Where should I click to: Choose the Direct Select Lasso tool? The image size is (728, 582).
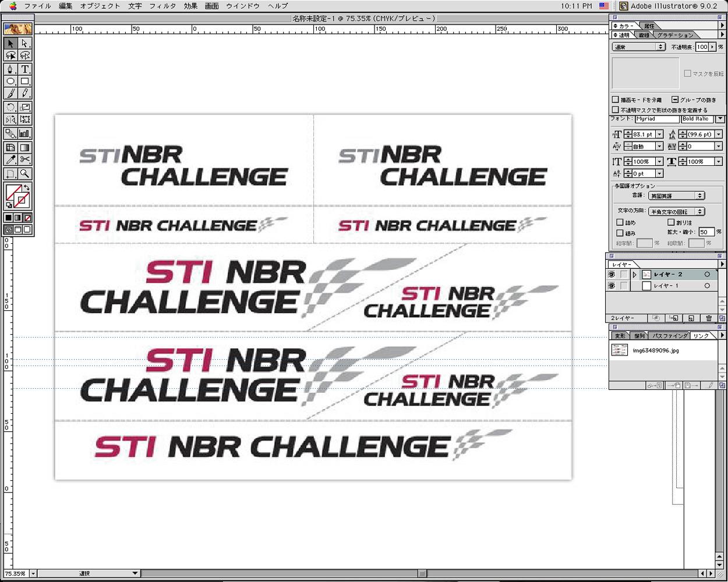(x=25, y=56)
